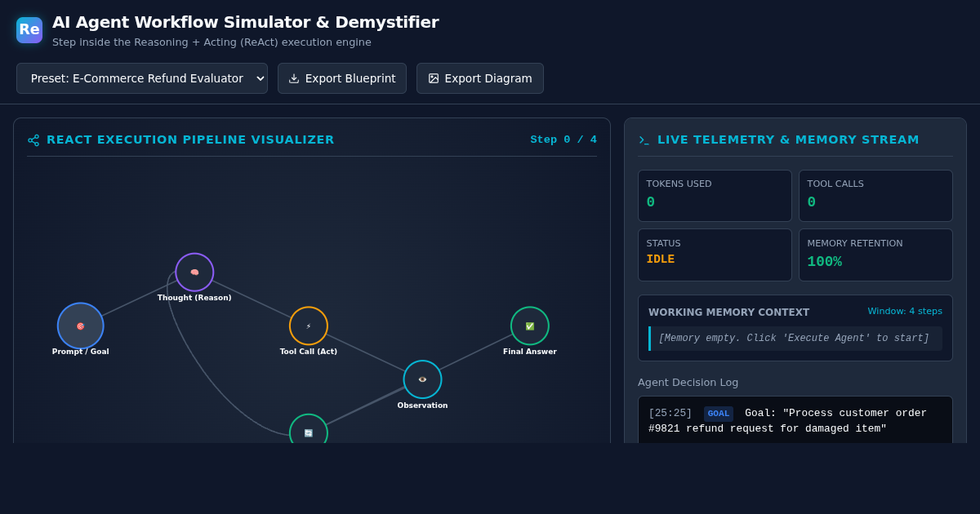Click the Observation node label

[x=422, y=405]
